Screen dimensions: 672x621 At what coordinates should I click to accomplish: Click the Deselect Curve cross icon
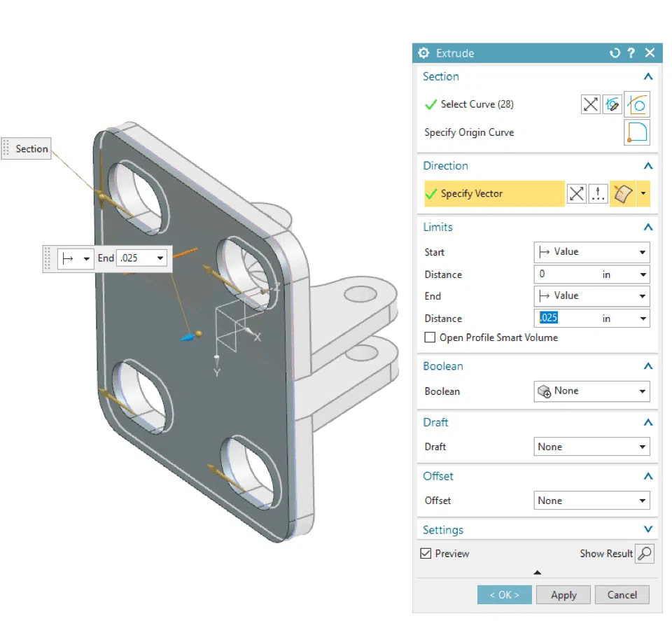(590, 104)
